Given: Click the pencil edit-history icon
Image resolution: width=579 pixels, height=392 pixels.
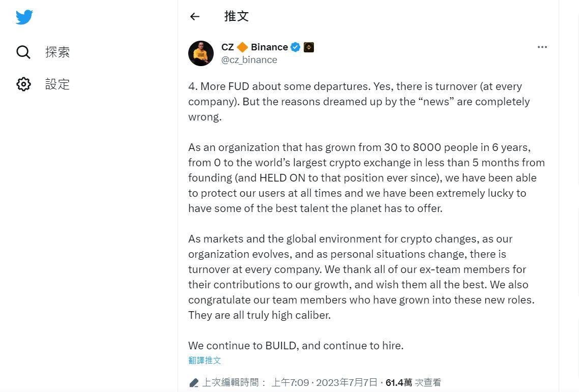Looking at the screenshot, I should pos(194,383).
